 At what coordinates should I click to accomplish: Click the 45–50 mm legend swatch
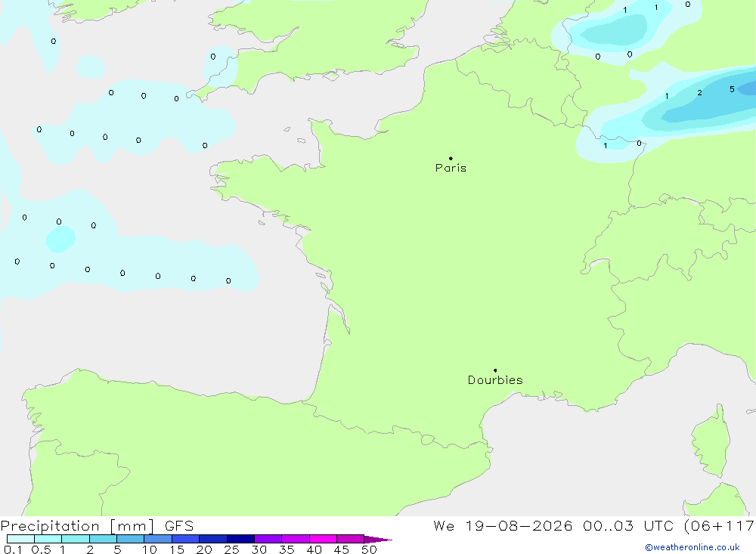point(351,539)
